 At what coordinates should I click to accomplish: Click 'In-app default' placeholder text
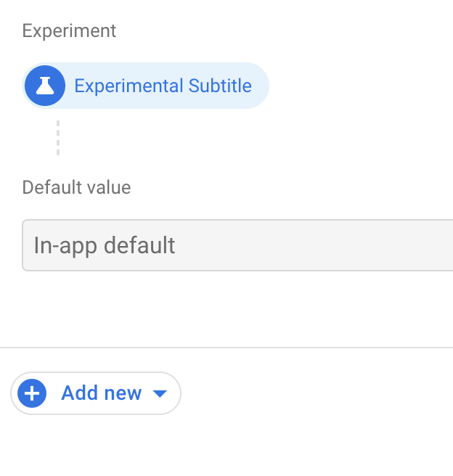click(x=105, y=245)
